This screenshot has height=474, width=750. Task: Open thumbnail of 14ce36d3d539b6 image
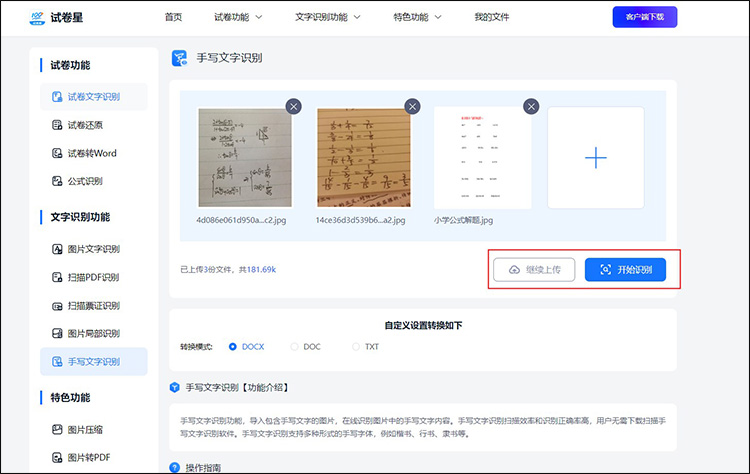(364, 158)
